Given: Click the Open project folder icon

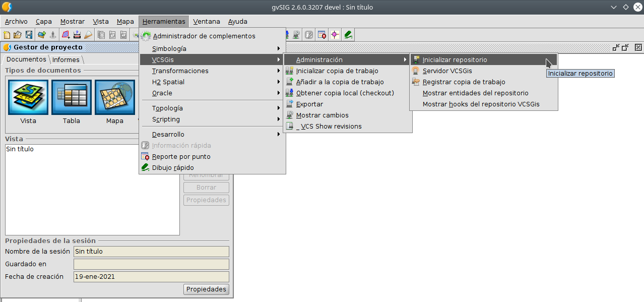Looking at the screenshot, I should point(18,35).
